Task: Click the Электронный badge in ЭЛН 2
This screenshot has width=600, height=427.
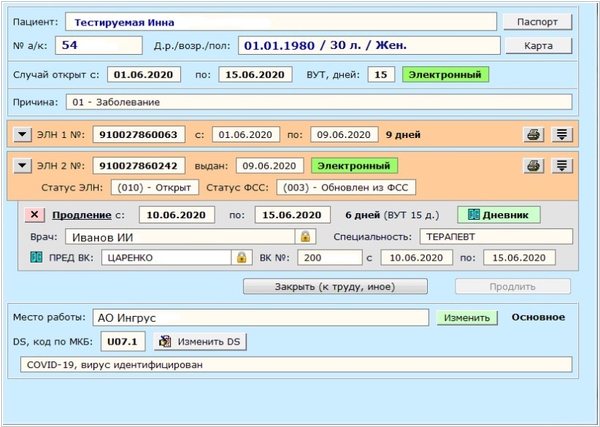Action: (x=352, y=166)
